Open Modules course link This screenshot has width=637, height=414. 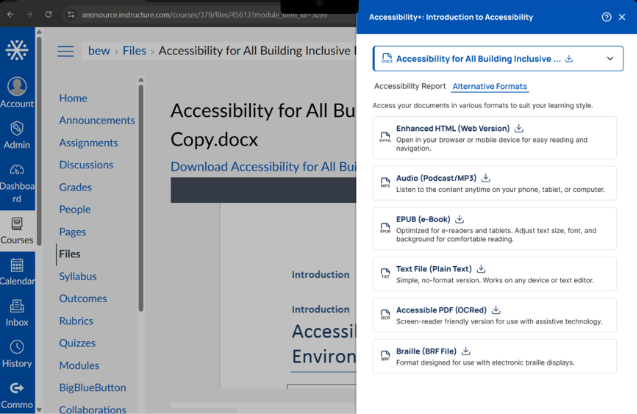coord(79,366)
